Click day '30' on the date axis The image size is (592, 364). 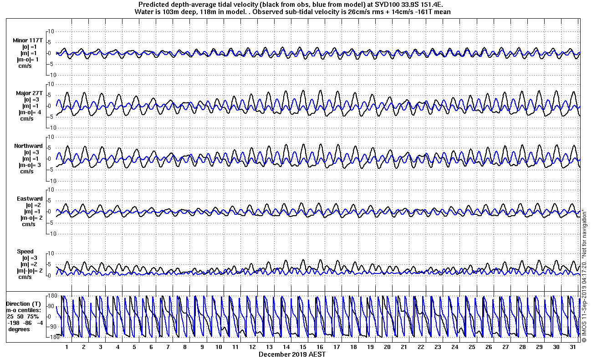click(x=556, y=347)
